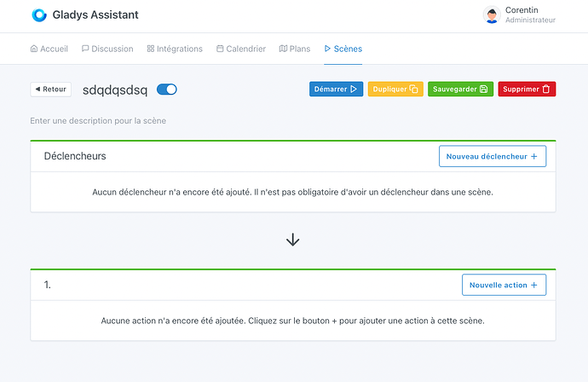Open the Calendrier tab
Viewport: 588px width, 382px height.
click(241, 49)
